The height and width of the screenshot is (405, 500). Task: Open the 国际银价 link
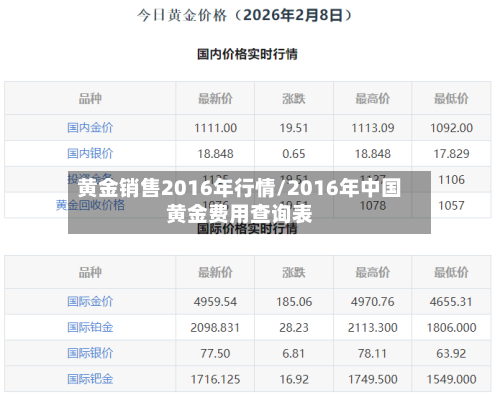pos(90,353)
